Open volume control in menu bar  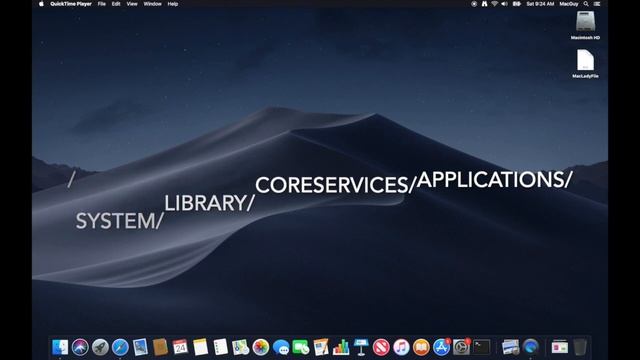pyautogui.click(x=504, y=4)
